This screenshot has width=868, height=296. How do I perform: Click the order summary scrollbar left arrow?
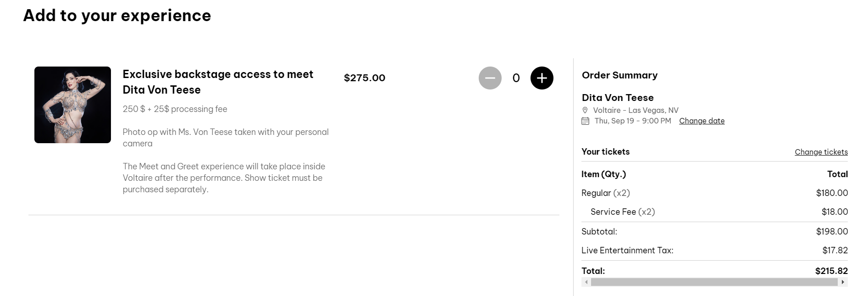586,282
